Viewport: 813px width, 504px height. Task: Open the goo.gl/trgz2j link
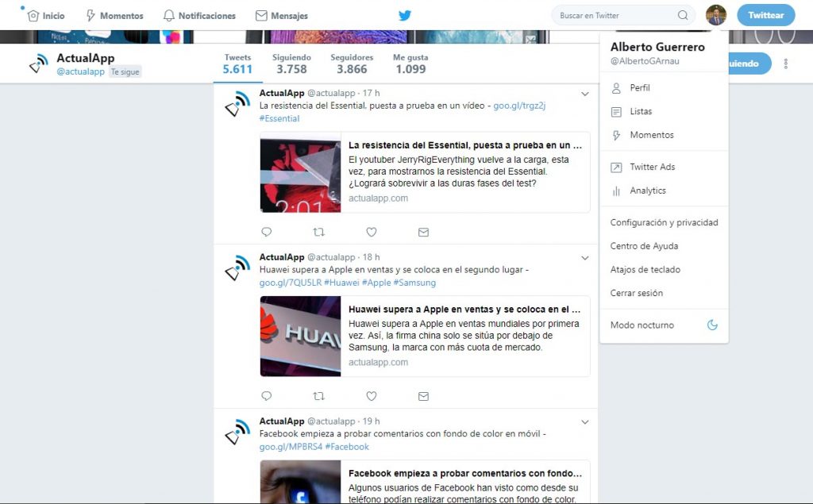point(519,106)
